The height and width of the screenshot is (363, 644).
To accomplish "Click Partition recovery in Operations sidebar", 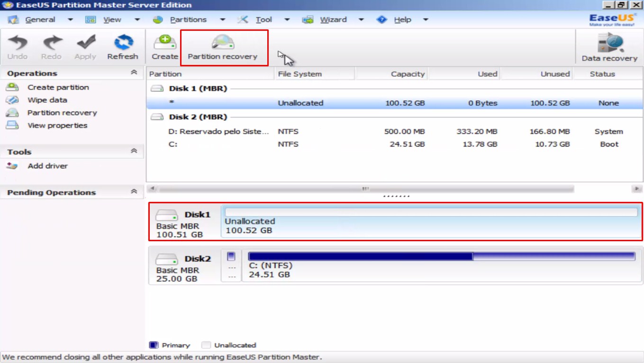I will [62, 113].
